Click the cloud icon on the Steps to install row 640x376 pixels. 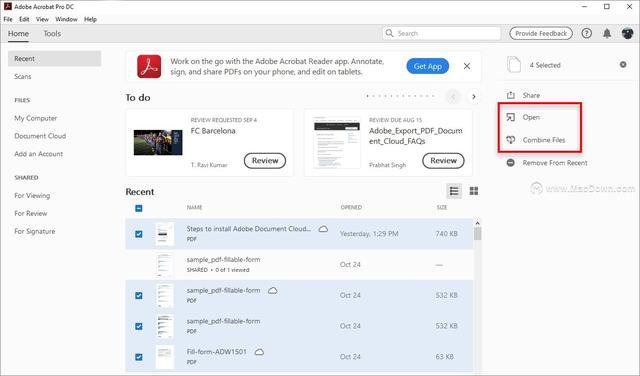click(x=323, y=229)
